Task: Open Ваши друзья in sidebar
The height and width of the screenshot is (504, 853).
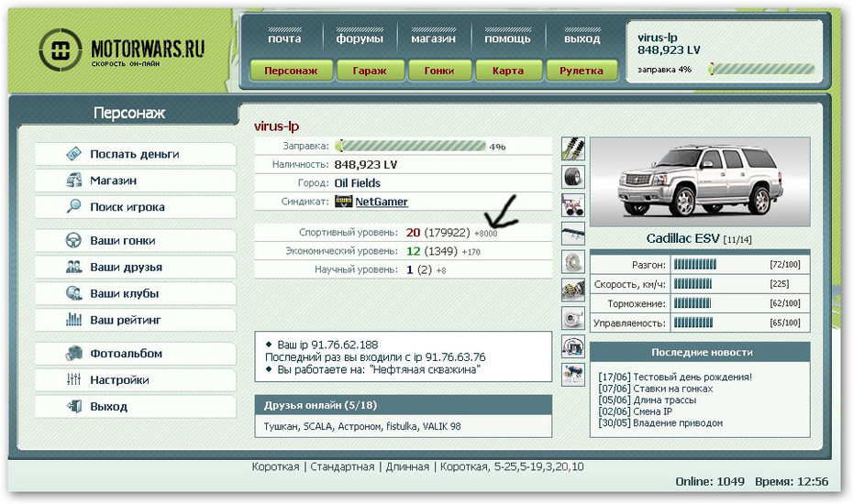Action: pyautogui.click(x=136, y=268)
